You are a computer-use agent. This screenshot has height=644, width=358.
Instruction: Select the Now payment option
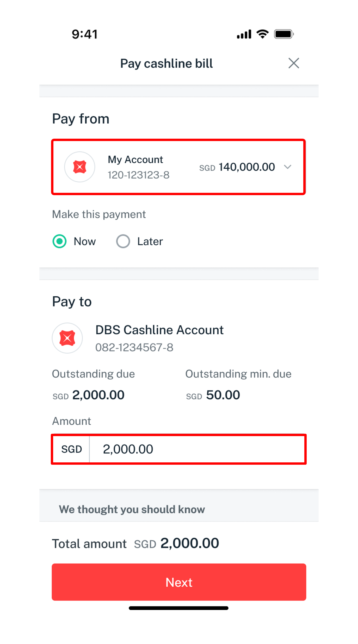point(59,241)
